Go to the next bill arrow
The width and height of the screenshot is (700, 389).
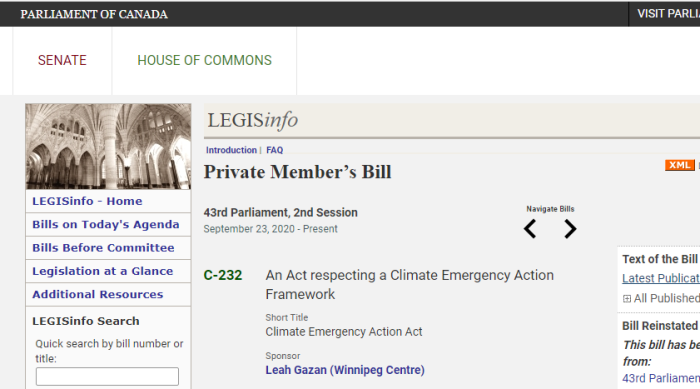[570, 229]
